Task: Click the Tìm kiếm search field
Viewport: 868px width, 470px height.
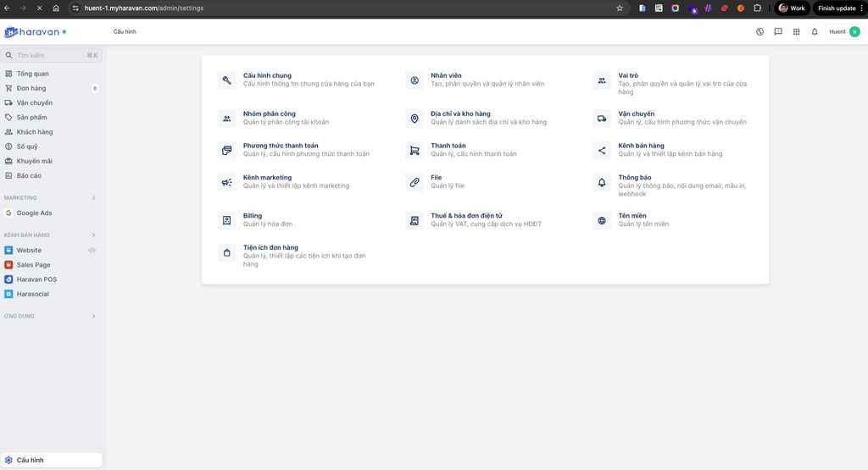Action: [x=49, y=55]
